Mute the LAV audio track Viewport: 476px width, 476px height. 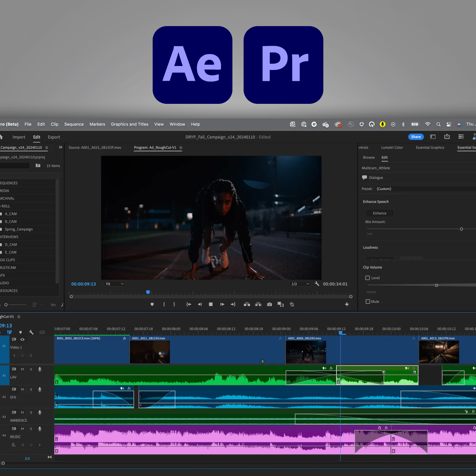22,369
